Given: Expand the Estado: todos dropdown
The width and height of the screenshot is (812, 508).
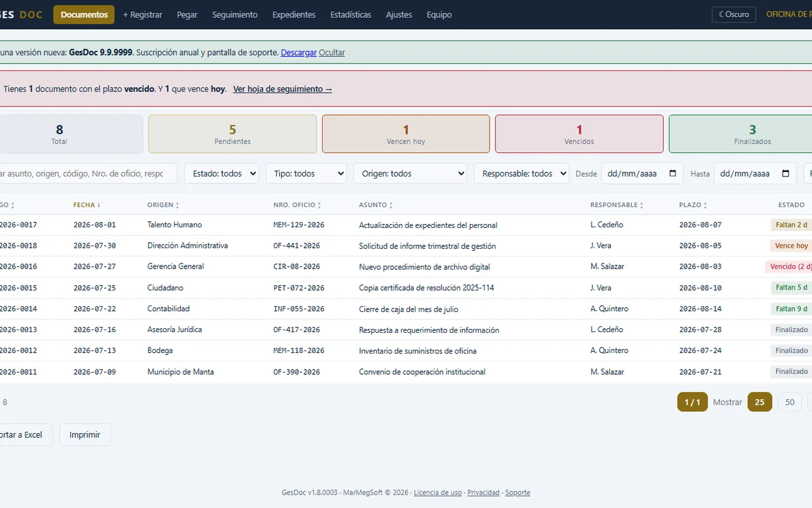Looking at the screenshot, I should point(221,173).
